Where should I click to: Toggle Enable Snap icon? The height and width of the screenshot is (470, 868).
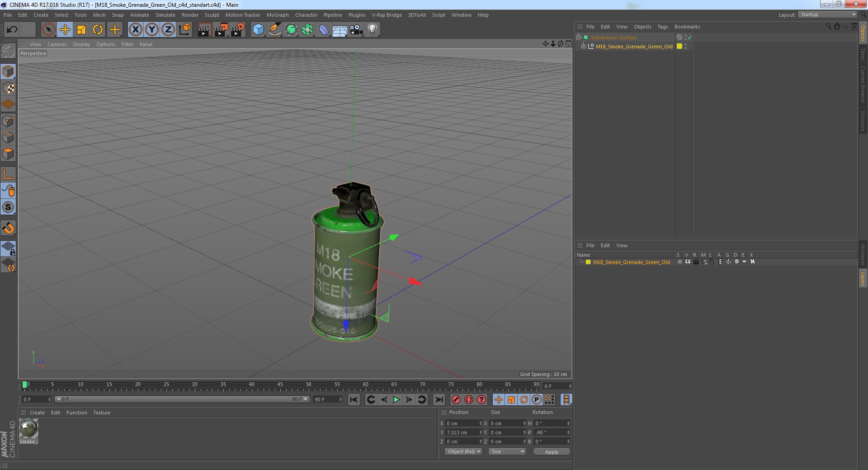pos(8,207)
